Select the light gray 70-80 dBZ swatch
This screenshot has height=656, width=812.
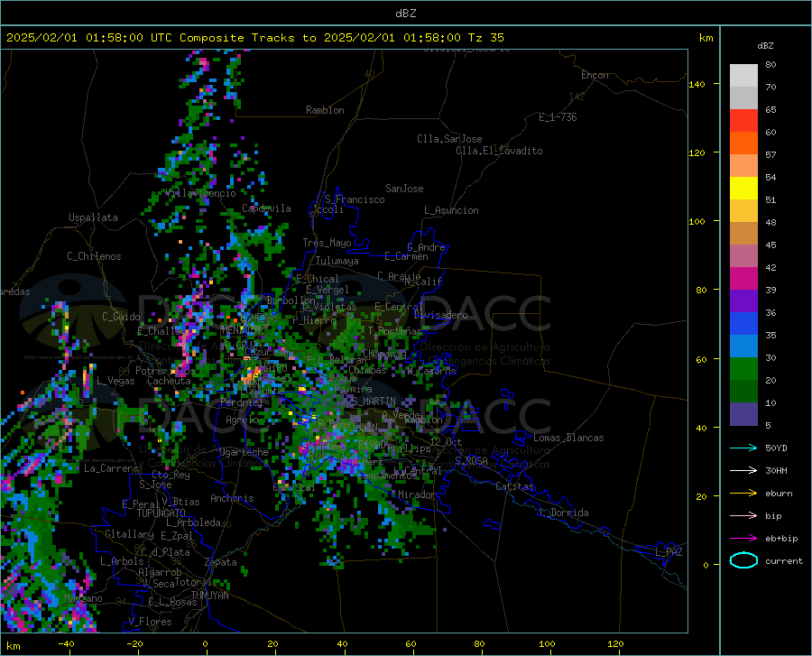point(743,76)
